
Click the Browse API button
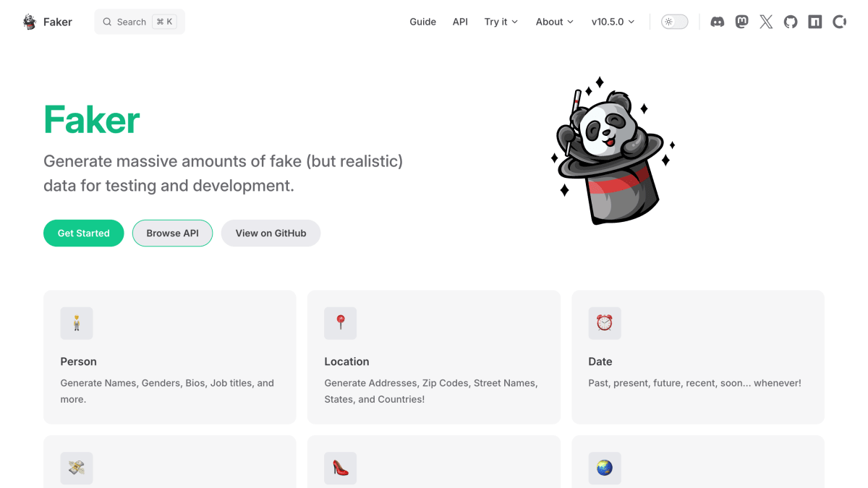pyautogui.click(x=172, y=233)
